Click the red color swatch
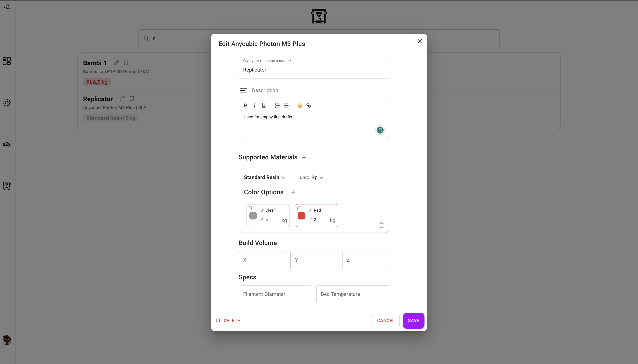The image size is (638, 364). click(x=301, y=215)
